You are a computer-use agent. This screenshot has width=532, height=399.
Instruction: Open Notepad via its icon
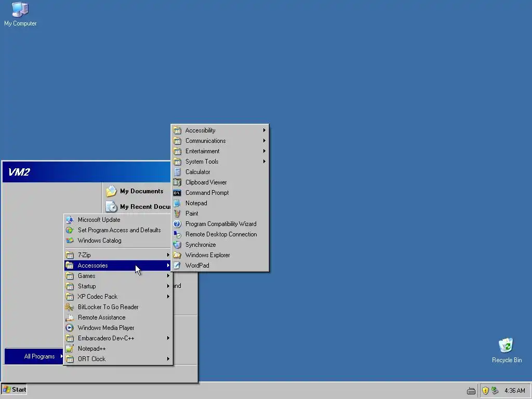tap(177, 203)
